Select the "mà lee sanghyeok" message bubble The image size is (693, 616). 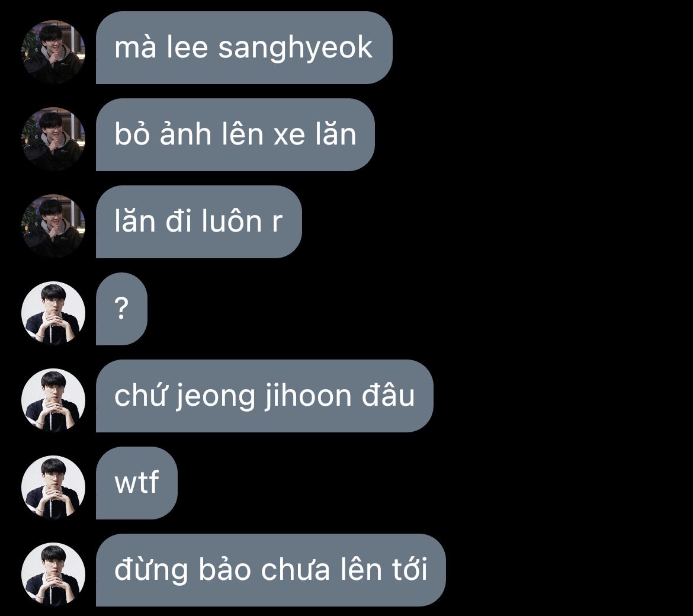tap(244, 48)
